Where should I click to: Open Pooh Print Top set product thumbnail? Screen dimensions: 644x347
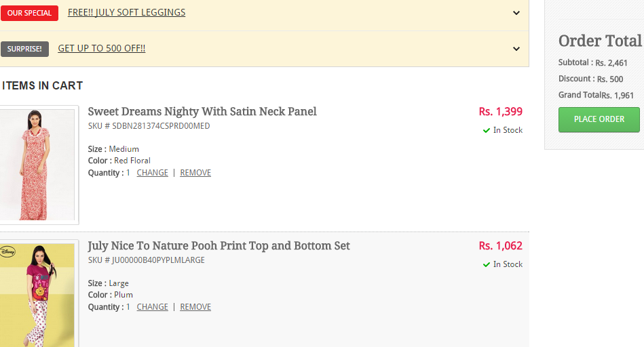pyautogui.click(x=37, y=295)
